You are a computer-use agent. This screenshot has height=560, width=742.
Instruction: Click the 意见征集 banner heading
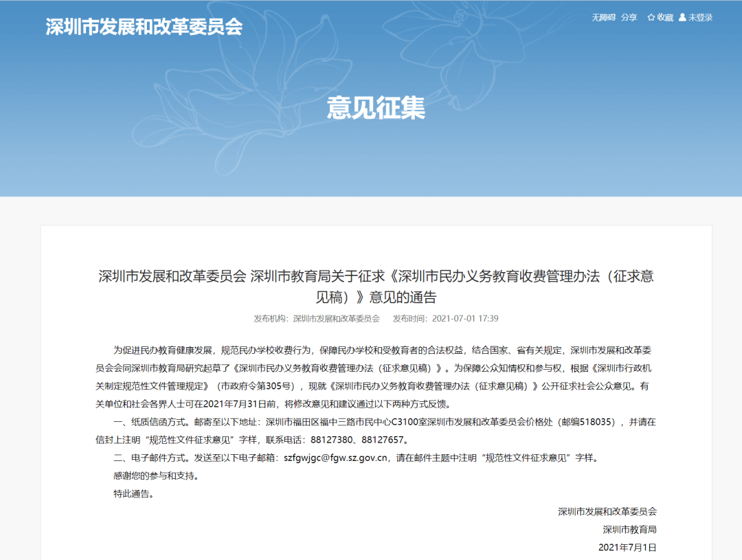(x=376, y=108)
